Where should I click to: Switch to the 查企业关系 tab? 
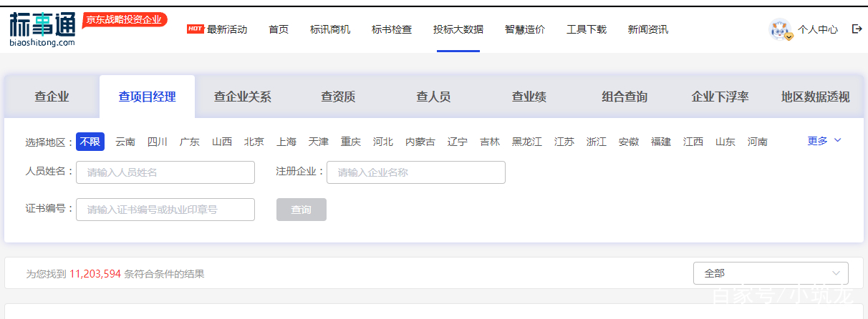[243, 97]
